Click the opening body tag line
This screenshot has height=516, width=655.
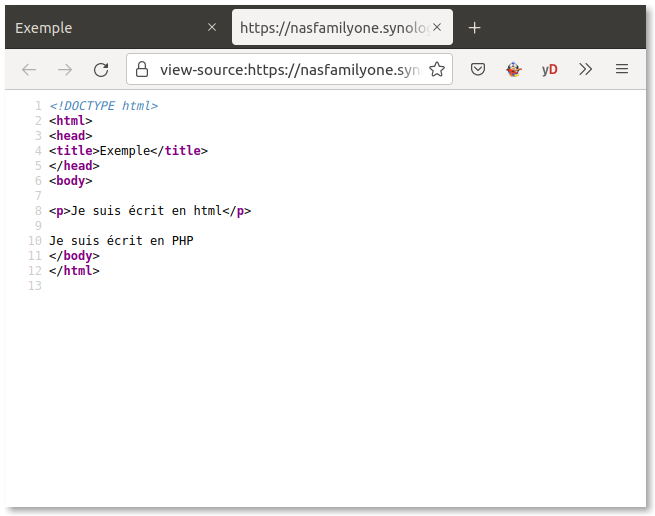[x=71, y=180]
